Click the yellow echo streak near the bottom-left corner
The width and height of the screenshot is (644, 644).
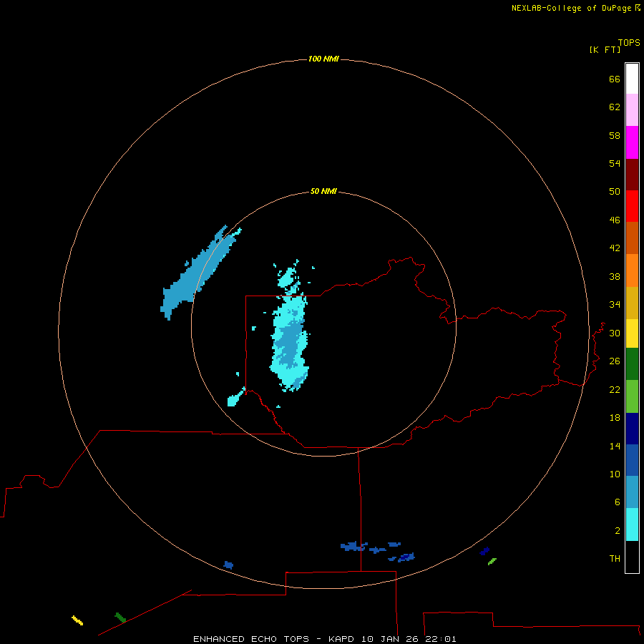(77, 620)
